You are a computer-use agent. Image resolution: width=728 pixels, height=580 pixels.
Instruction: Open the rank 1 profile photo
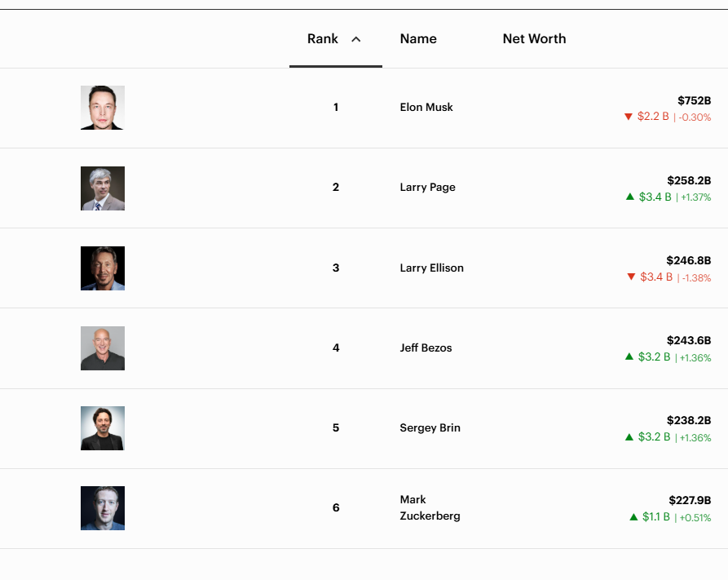(x=103, y=108)
